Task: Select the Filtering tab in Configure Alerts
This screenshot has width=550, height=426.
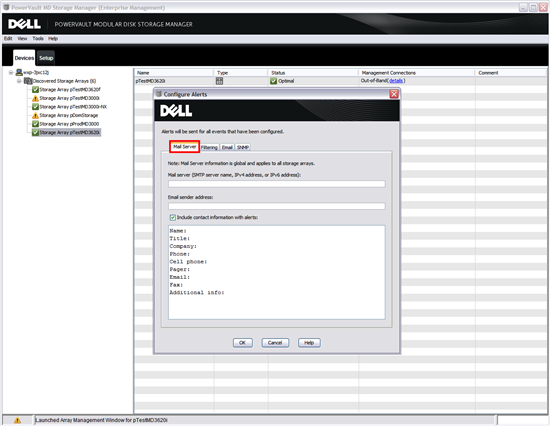Action: (209, 147)
